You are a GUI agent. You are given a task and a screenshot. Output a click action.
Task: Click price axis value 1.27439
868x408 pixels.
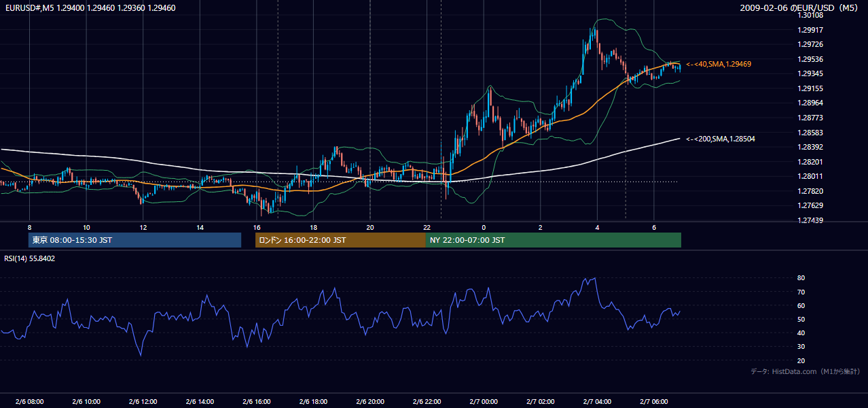click(x=810, y=220)
